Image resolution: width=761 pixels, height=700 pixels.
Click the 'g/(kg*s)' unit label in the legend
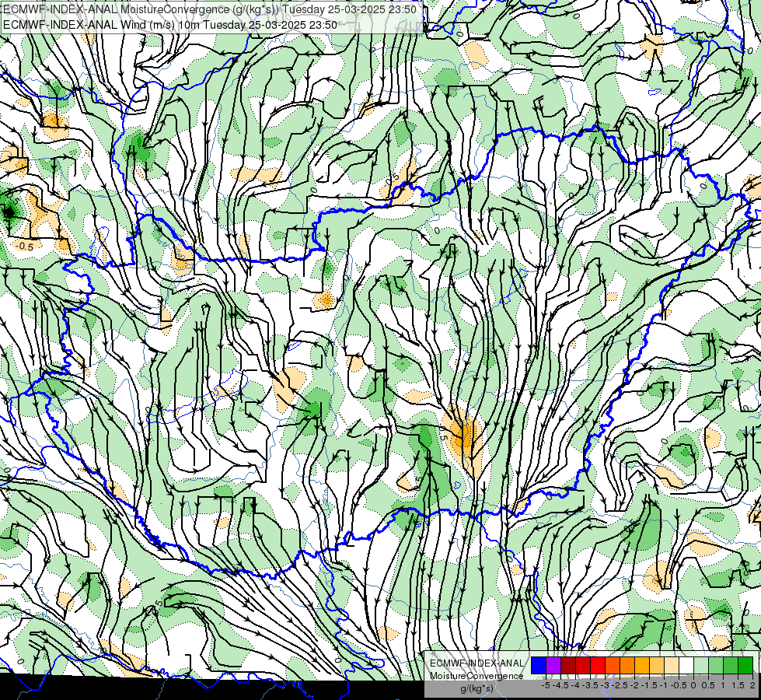click(x=477, y=689)
